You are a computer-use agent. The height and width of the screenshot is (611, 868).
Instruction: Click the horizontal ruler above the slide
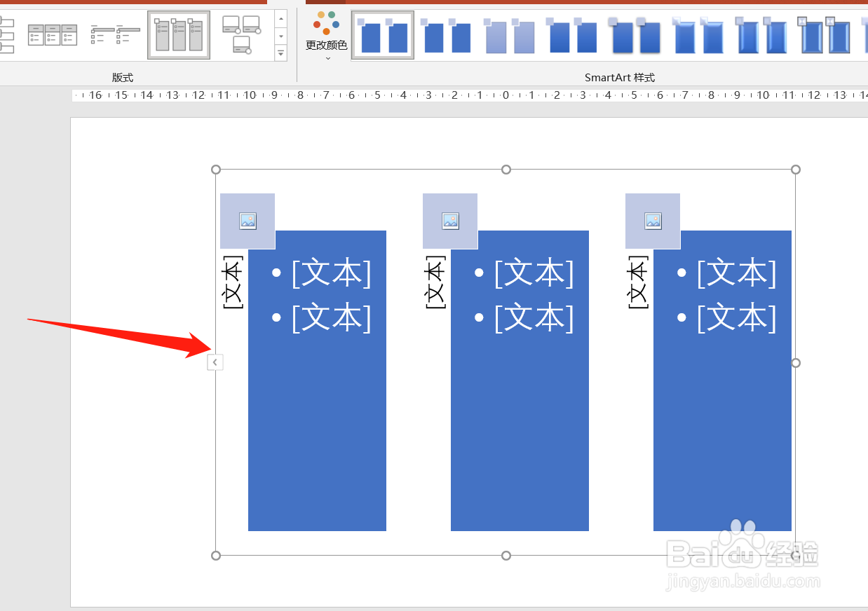(x=470, y=95)
